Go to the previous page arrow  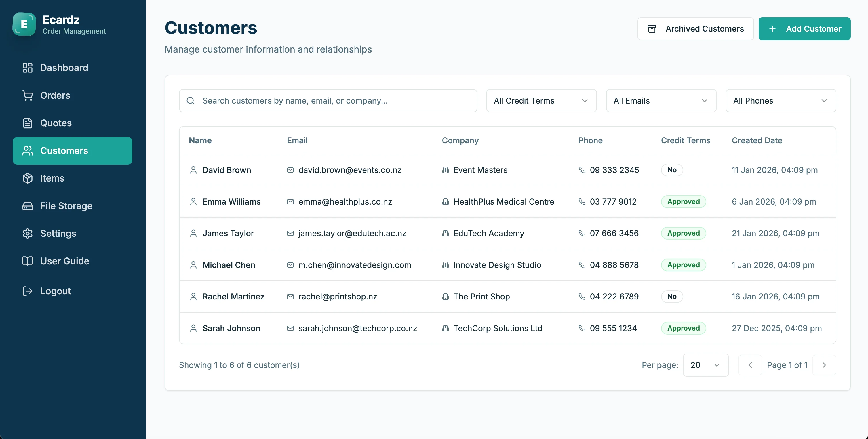click(750, 365)
